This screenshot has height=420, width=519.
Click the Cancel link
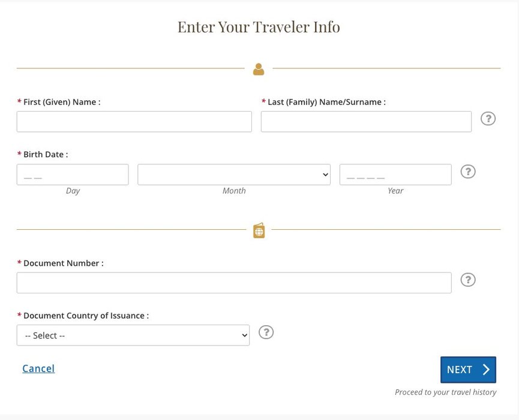[x=38, y=368]
